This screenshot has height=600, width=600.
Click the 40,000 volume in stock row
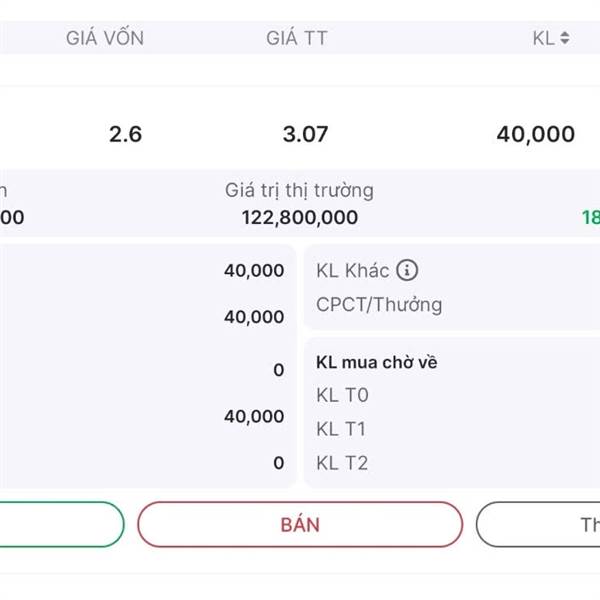click(x=536, y=134)
